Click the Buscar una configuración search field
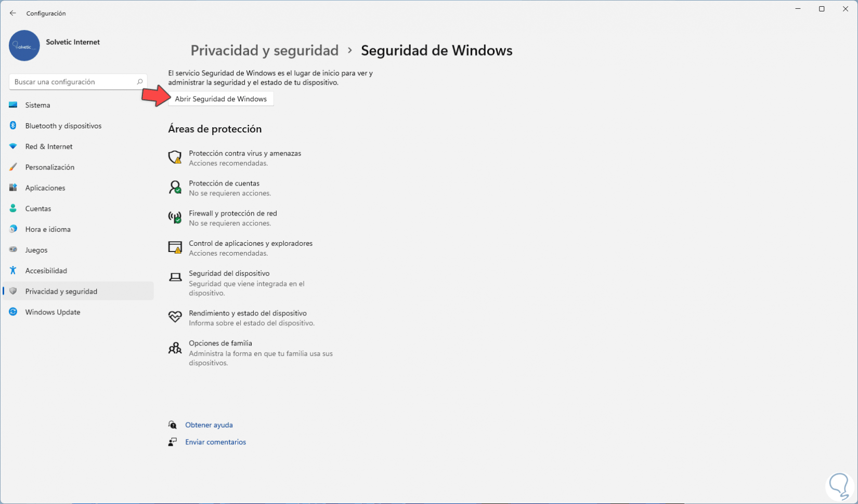 pyautogui.click(x=73, y=82)
